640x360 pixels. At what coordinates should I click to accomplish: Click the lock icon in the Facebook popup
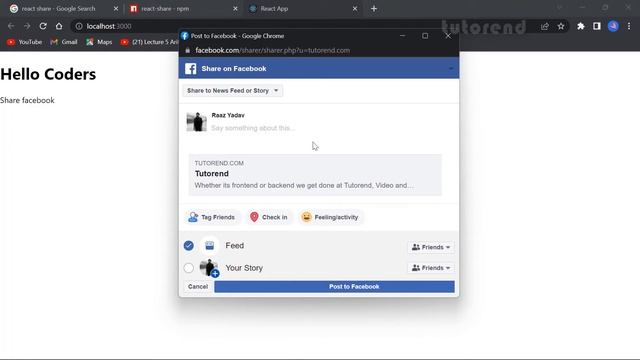(x=188, y=50)
